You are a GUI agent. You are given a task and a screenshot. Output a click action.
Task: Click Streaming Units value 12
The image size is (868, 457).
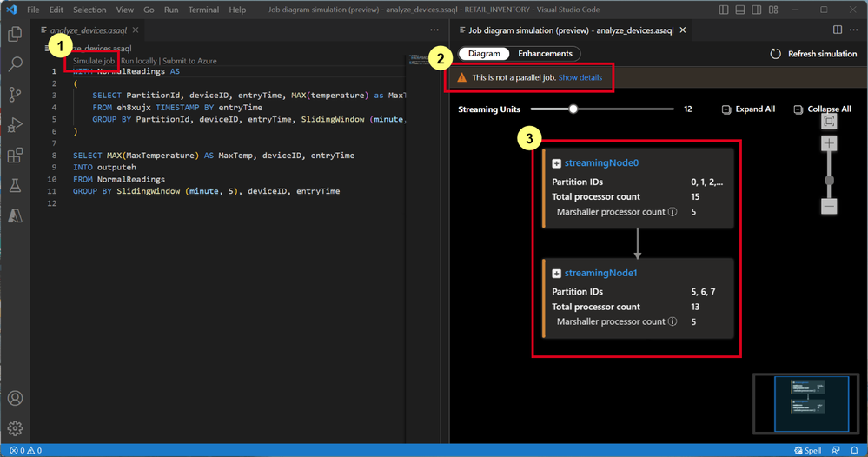(x=687, y=109)
